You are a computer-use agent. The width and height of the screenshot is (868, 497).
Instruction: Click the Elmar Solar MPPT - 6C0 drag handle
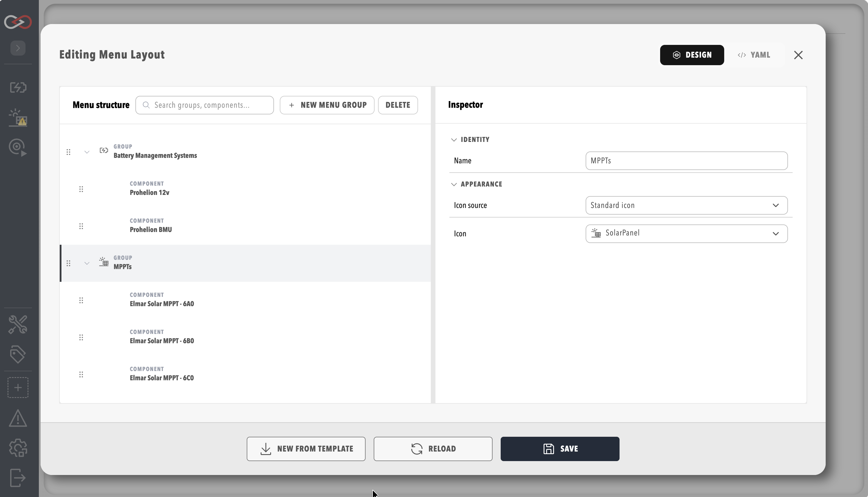pyautogui.click(x=81, y=374)
